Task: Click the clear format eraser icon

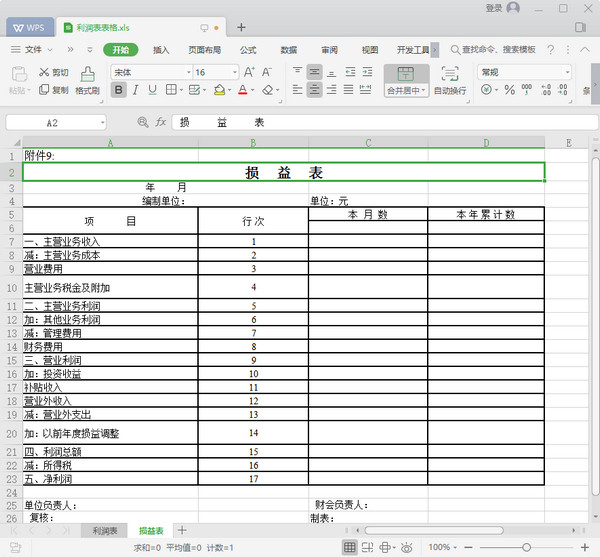Action: point(267,90)
